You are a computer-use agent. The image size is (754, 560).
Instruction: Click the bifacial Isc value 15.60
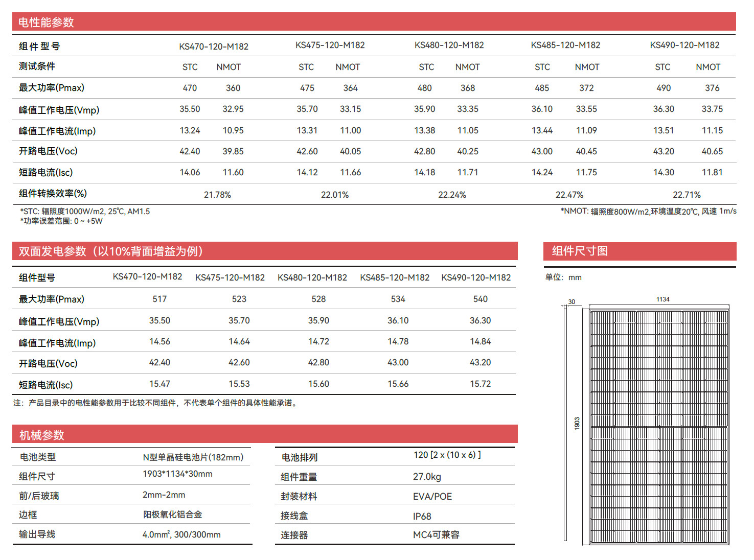click(318, 384)
